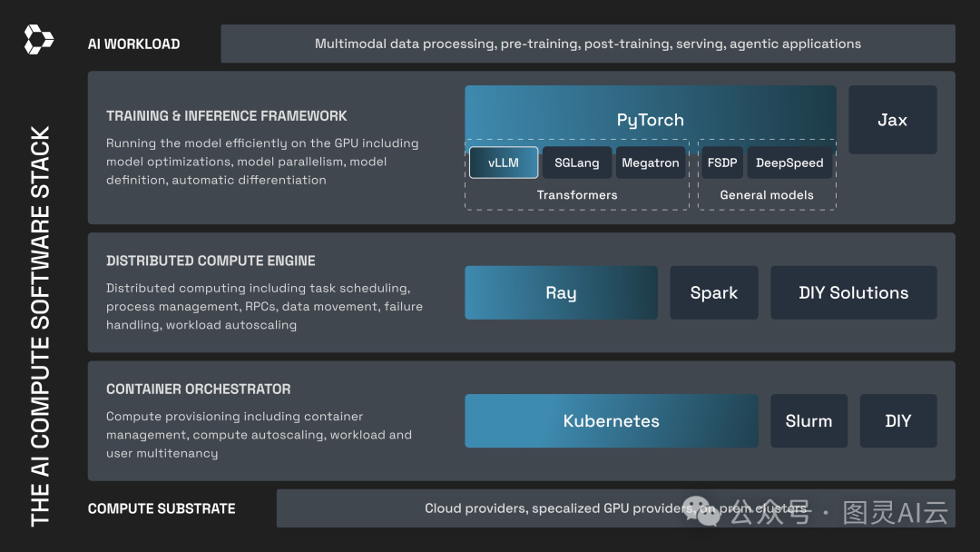Click the Multimodal data processing description bar
Screen dimensions: 980x552
point(587,44)
